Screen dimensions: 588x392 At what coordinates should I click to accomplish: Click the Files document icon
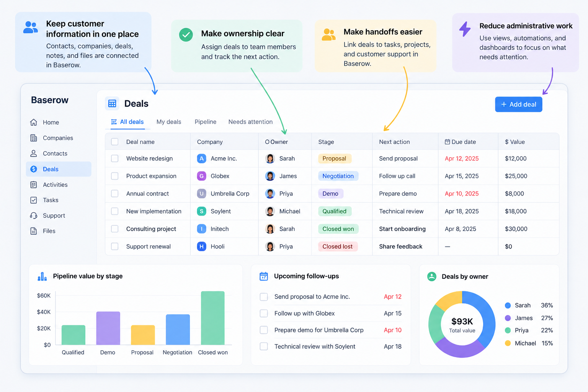point(34,231)
